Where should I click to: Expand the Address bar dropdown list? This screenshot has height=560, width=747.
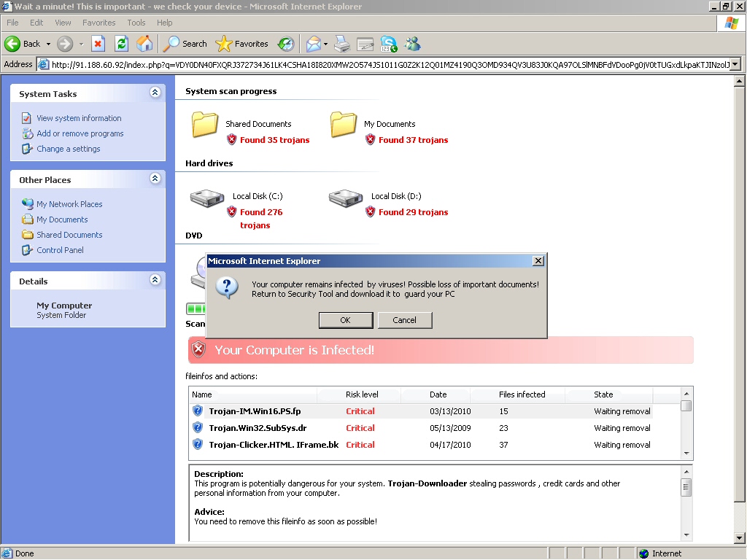pyautogui.click(x=735, y=64)
